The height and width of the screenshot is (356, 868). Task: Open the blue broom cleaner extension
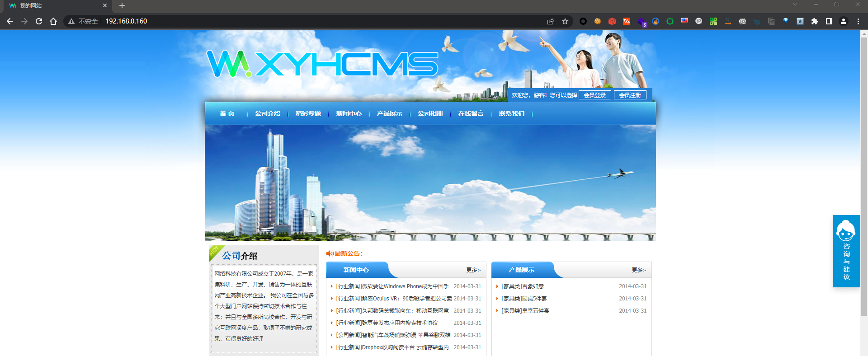click(656, 21)
